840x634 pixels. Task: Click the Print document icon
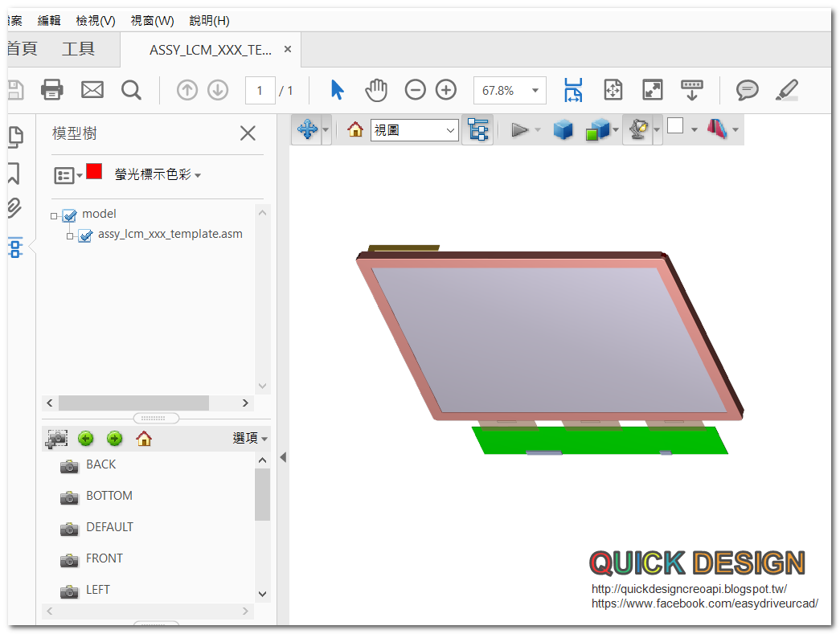tap(51, 90)
